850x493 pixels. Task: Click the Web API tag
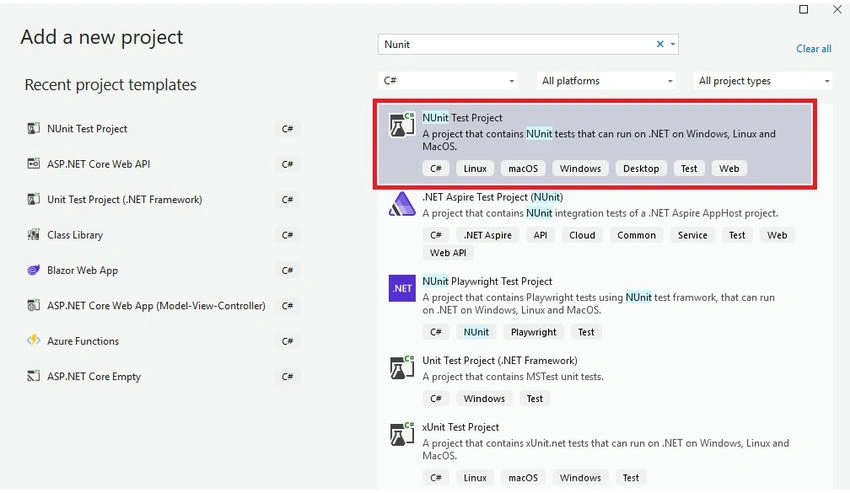pos(448,252)
